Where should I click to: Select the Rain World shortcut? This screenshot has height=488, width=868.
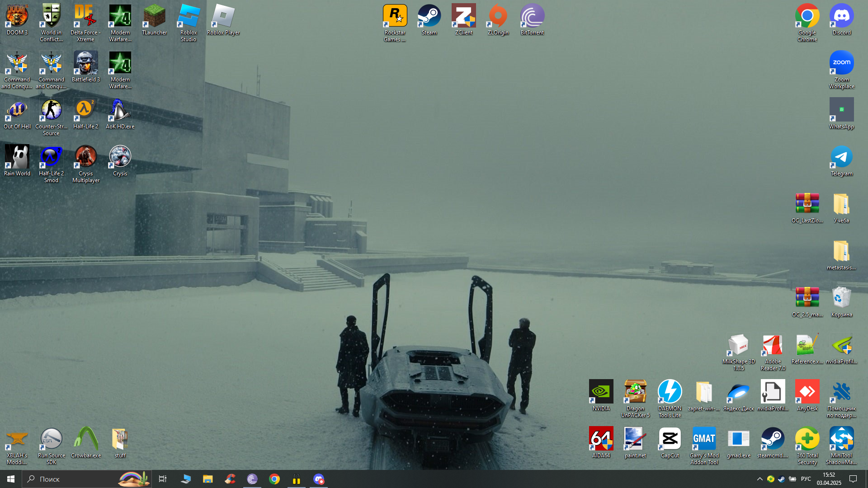click(x=17, y=161)
